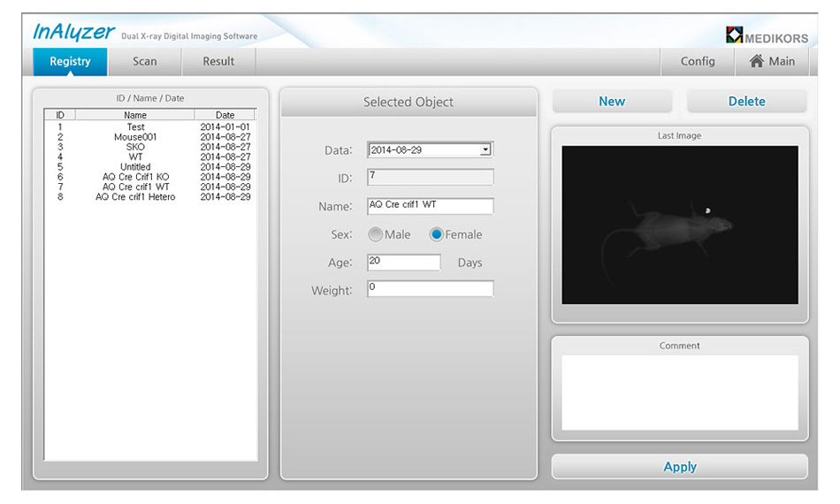The height and width of the screenshot is (504, 840).
Task: Click the Medikors logo icon
Action: 734,34
